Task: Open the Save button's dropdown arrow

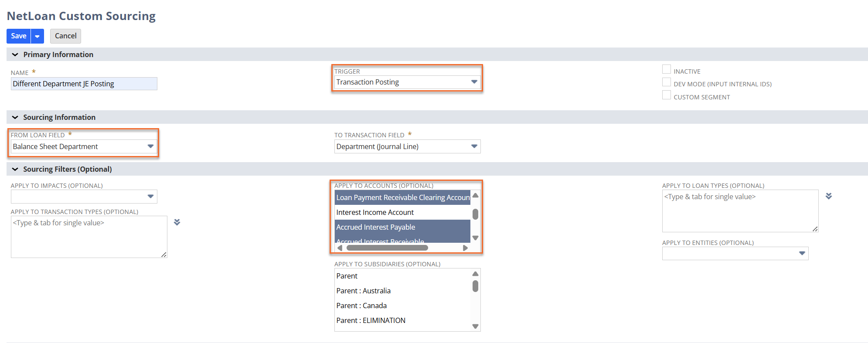Action: click(37, 36)
